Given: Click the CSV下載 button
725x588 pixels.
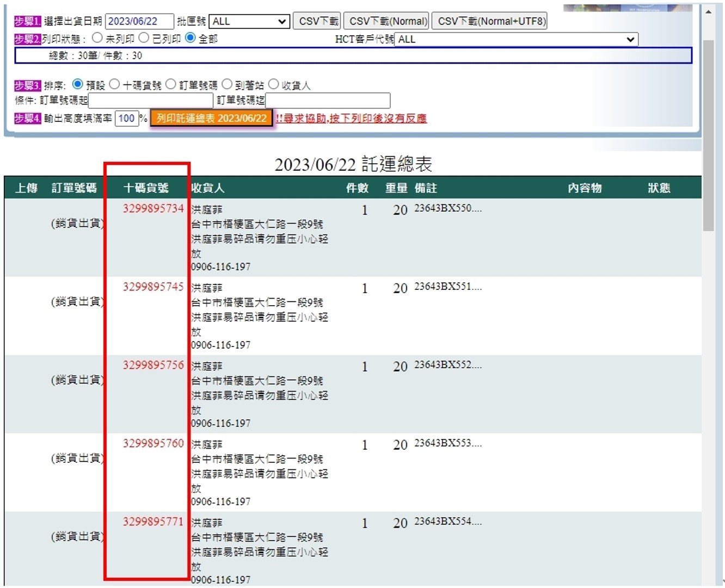Looking at the screenshot, I should 317,21.
